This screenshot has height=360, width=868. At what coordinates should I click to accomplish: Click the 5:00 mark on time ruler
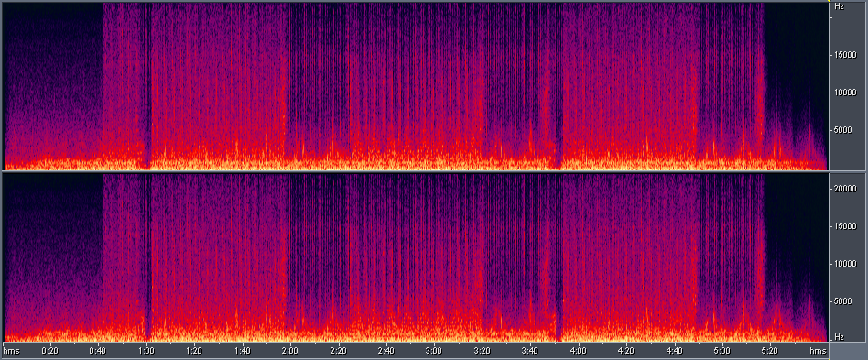tap(722, 351)
